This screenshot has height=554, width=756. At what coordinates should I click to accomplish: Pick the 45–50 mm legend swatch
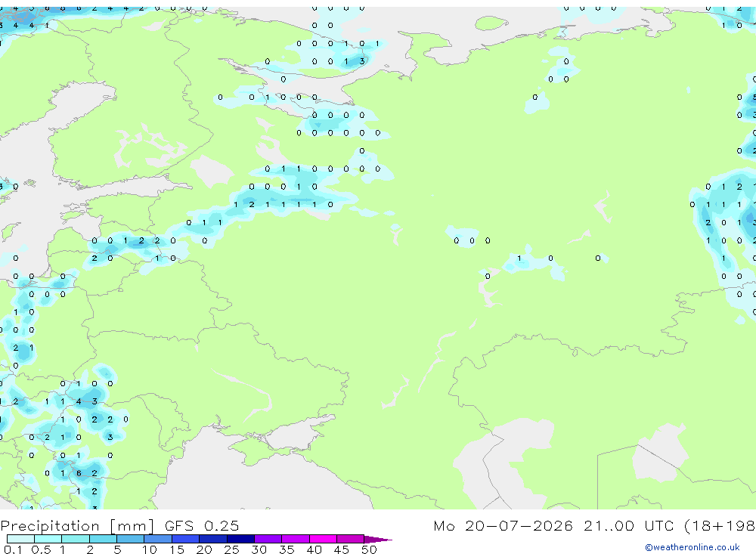pyautogui.click(x=351, y=539)
